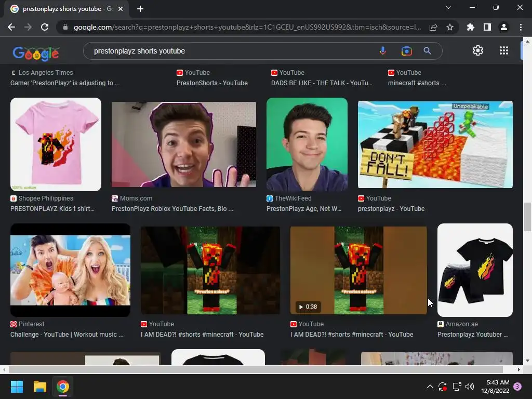The height and width of the screenshot is (399, 532).
Task: Open the Google apps grid
Action: 504,50
